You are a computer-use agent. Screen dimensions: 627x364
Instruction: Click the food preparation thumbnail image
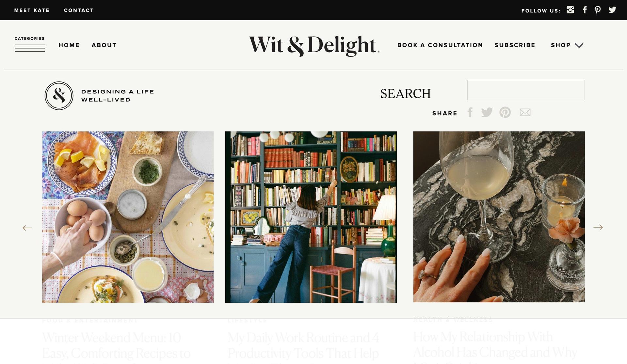click(128, 217)
